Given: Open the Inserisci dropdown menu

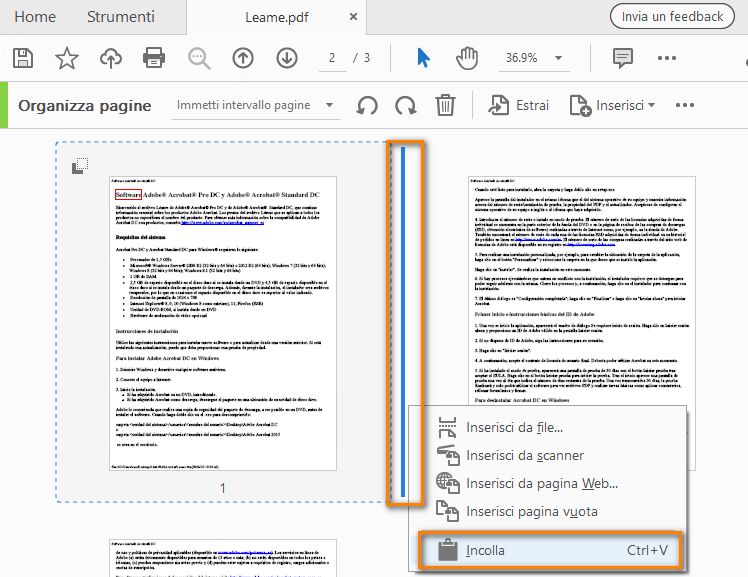Looking at the screenshot, I should 613,105.
